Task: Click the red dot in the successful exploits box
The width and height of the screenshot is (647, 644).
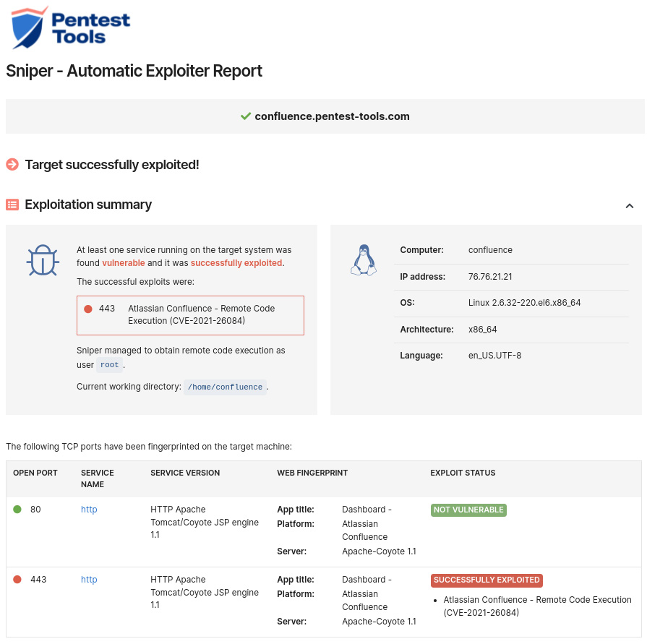Action: (x=88, y=309)
